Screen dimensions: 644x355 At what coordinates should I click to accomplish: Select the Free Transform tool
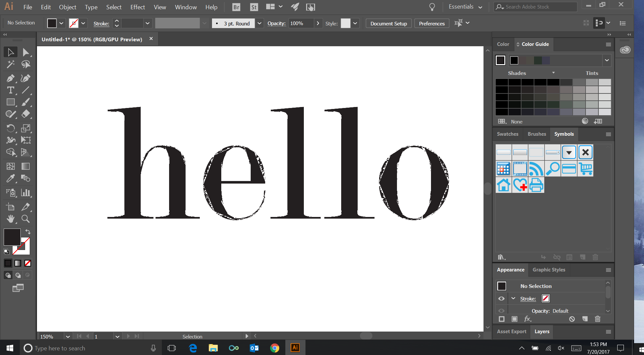point(26,140)
